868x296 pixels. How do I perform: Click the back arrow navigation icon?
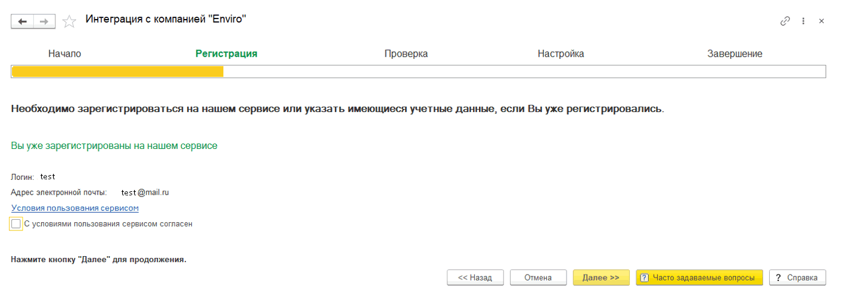(23, 21)
